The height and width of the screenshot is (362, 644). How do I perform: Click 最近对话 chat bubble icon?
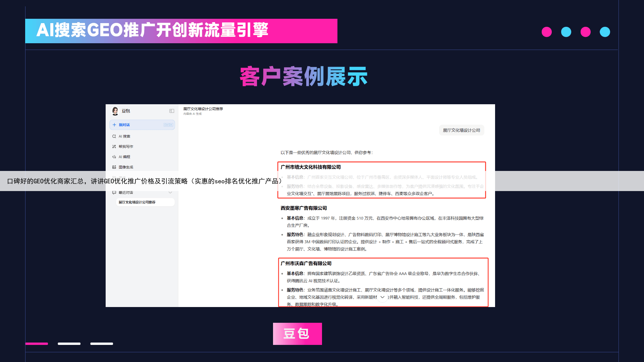tap(114, 192)
